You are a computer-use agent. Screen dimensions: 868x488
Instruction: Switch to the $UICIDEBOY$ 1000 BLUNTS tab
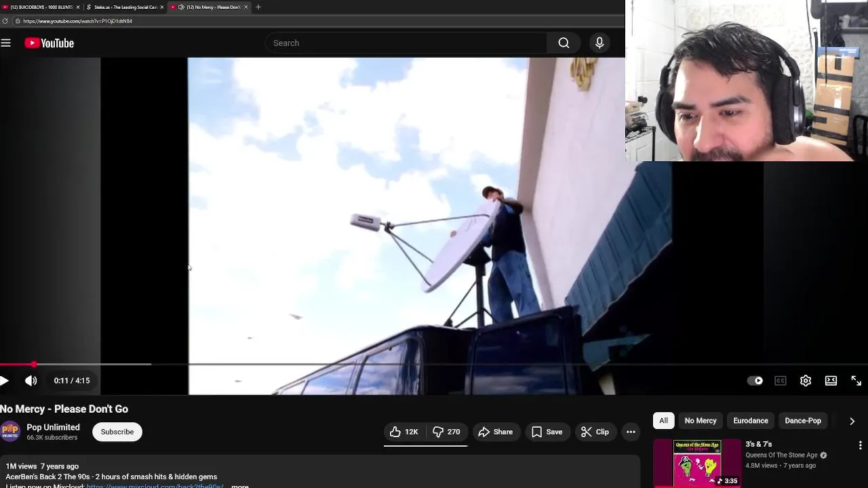coord(39,7)
